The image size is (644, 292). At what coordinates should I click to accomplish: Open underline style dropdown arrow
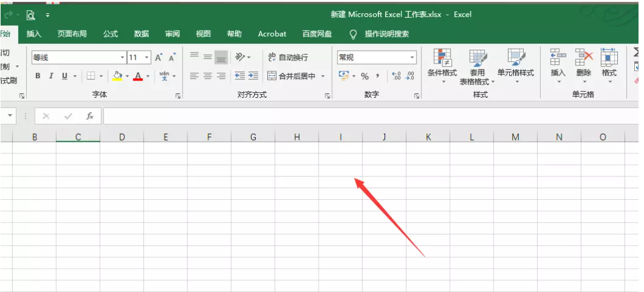74,76
